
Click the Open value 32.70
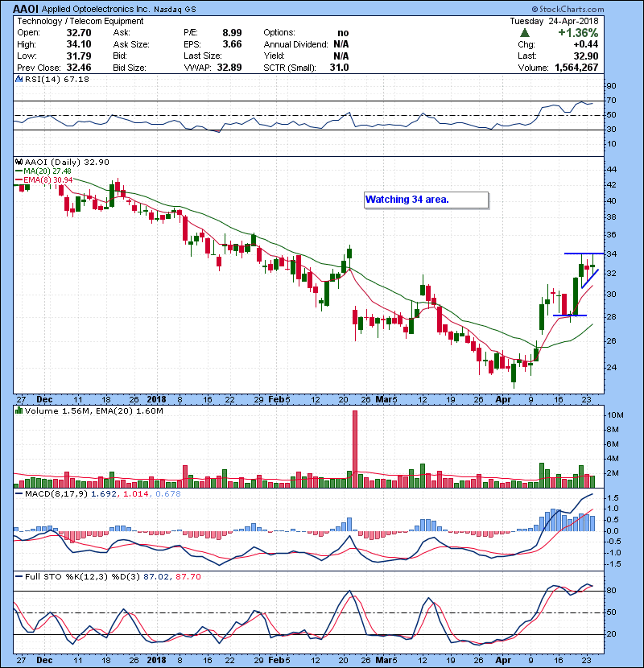pos(79,33)
